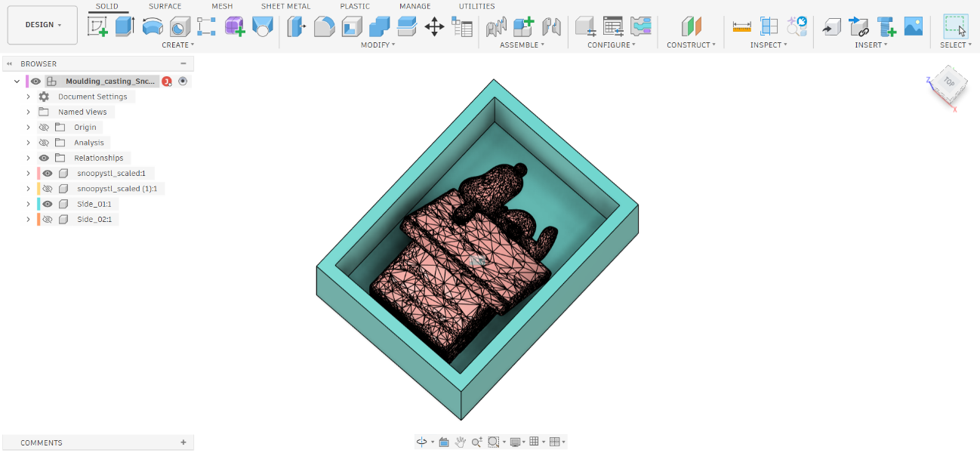Expand the Origin folder
Image resolution: width=980 pixels, height=453 pixels.
(29, 128)
